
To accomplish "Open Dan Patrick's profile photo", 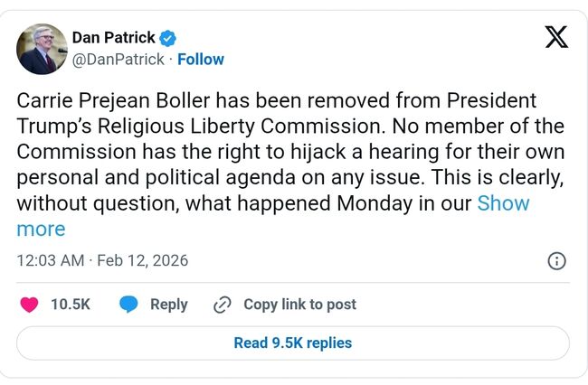I will pos(42,49).
